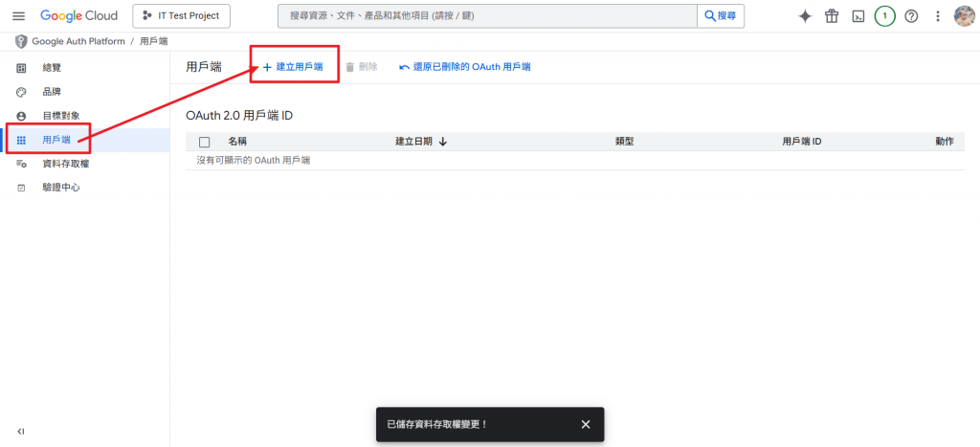
Task: Click the 用戶端 breadcrumb text
Action: pyautogui.click(x=154, y=42)
